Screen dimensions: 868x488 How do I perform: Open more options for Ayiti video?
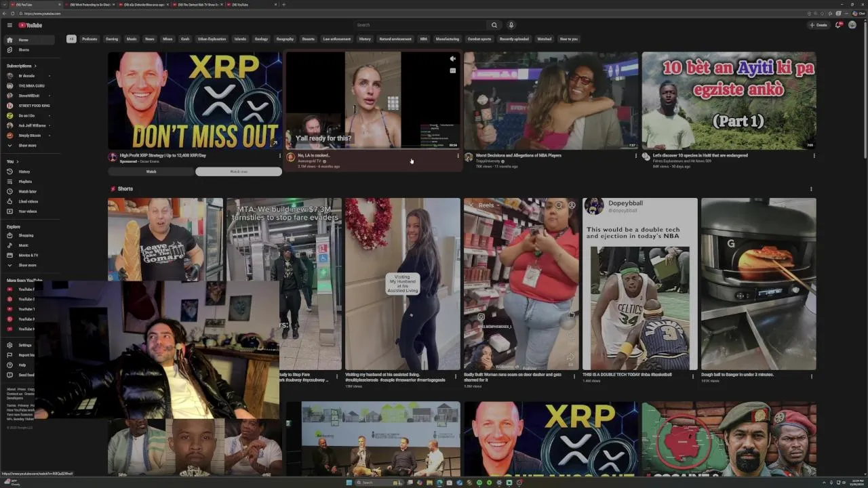click(814, 156)
